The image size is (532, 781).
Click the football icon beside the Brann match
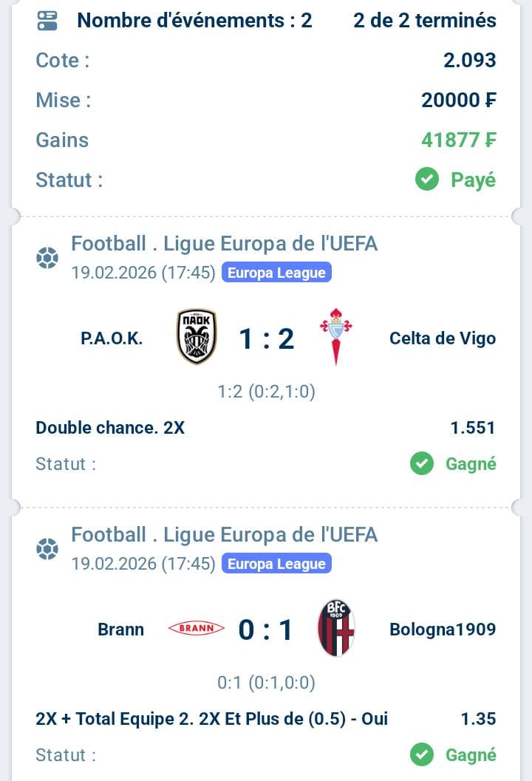click(47, 549)
